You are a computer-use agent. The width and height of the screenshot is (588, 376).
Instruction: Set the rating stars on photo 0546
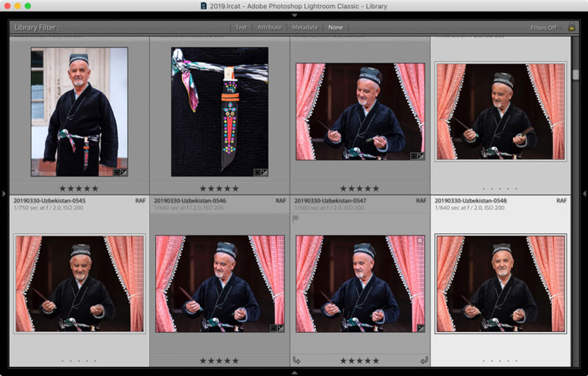pyautogui.click(x=220, y=361)
